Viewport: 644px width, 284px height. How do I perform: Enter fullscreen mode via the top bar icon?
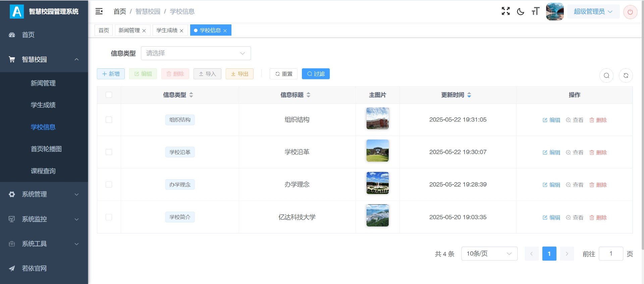click(x=505, y=11)
